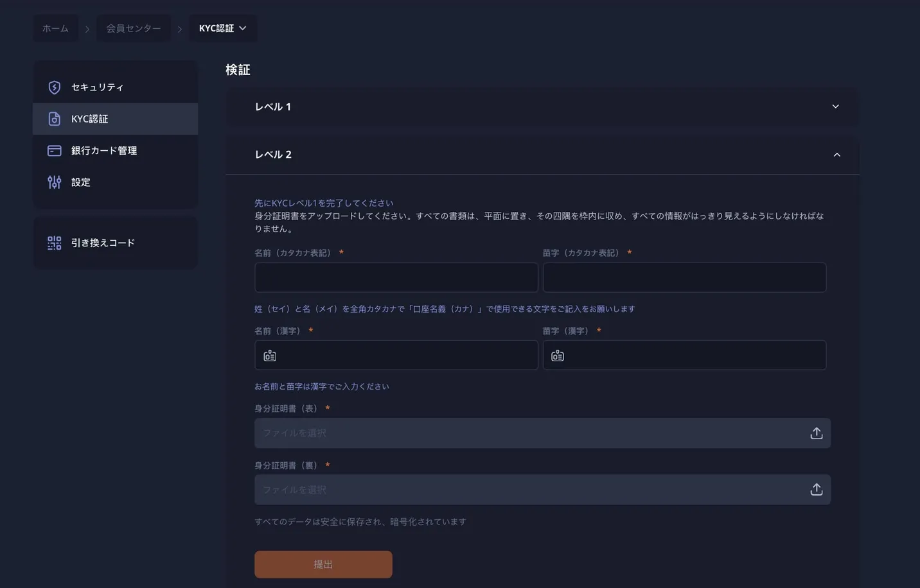Click the KYC認証 document icon in sidebar
This screenshot has width=920, height=588.
coord(55,117)
